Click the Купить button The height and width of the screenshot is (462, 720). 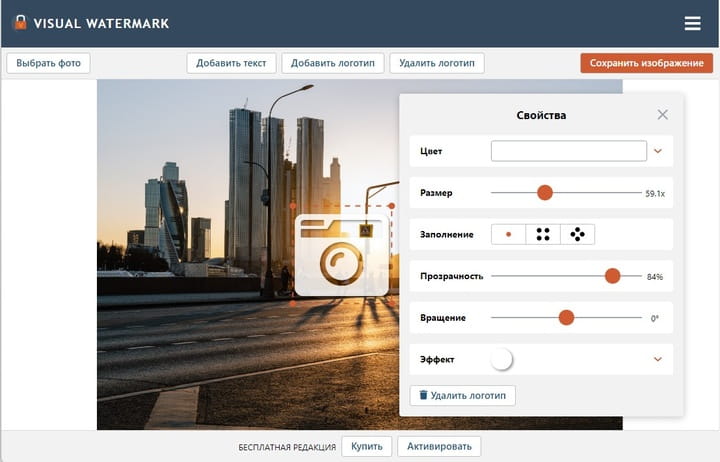[367, 446]
